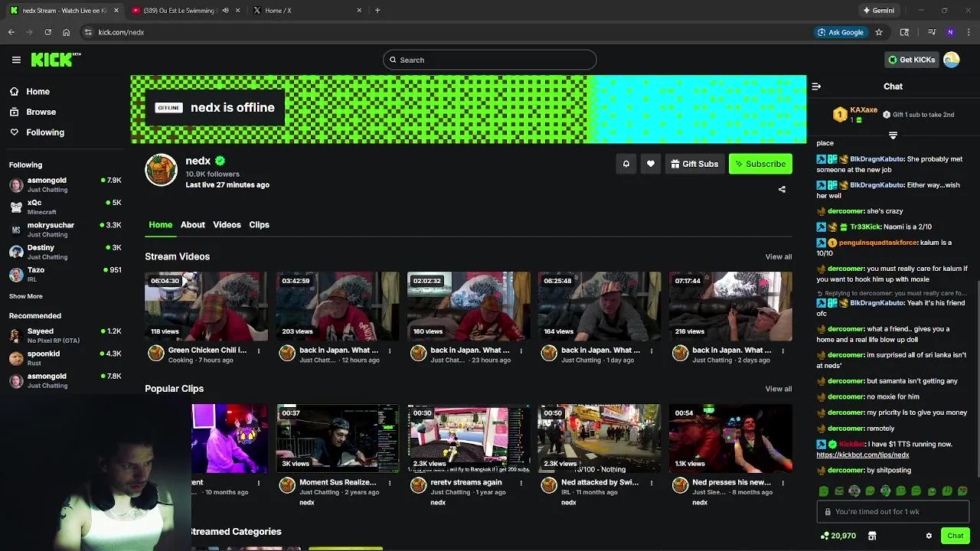The height and width of the screenshot is (551, 980).
Task: Open the chat shop icon
Action: coord(872,536)
